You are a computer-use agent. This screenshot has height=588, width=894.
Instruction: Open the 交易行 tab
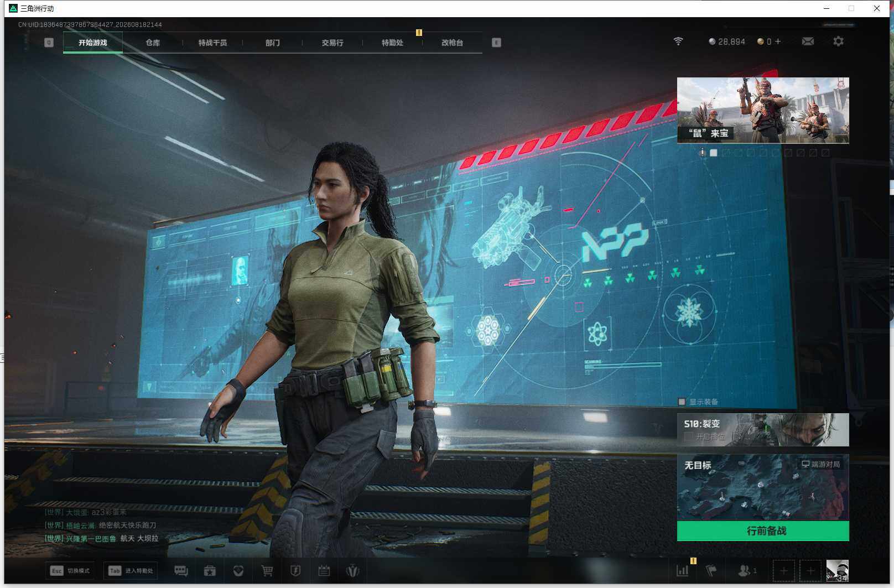[332, 43]
